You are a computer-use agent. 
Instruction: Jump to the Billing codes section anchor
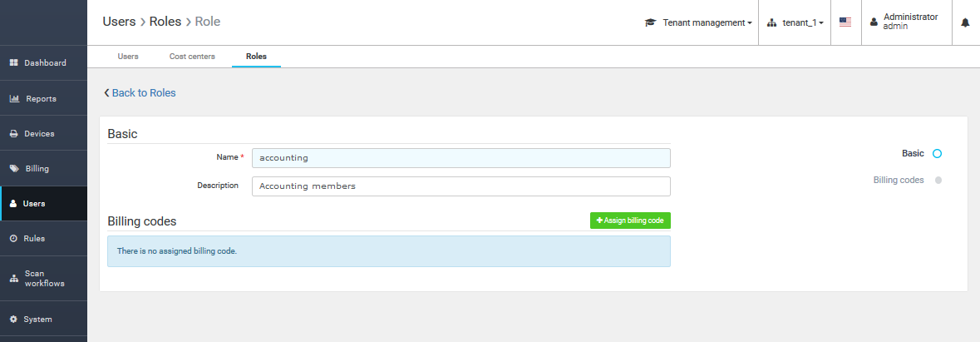click(938, 180)
